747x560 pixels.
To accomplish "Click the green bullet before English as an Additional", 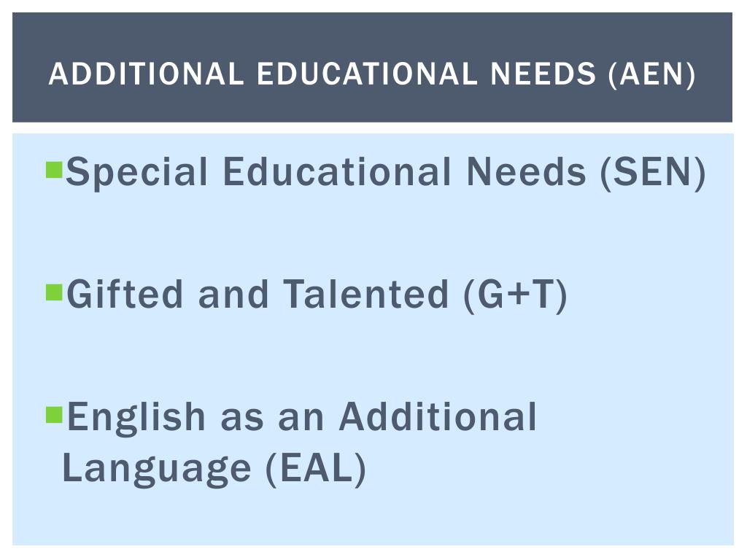I will point(54,415).
